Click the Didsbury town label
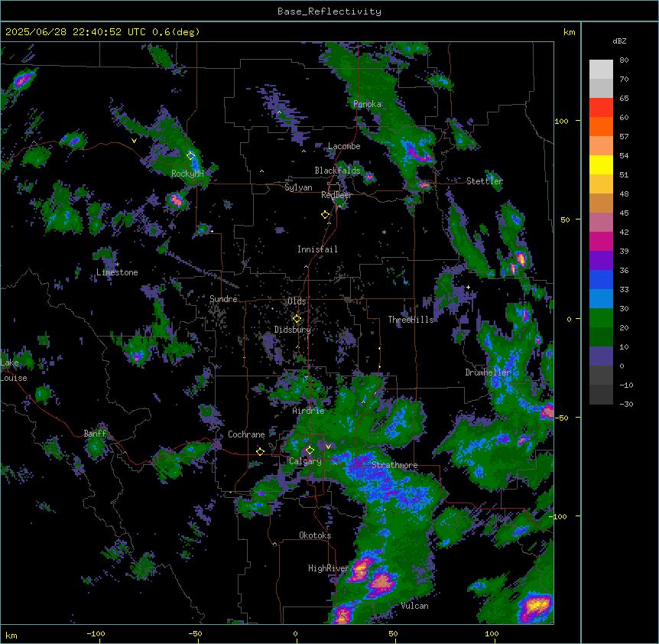 pos(293,330)
